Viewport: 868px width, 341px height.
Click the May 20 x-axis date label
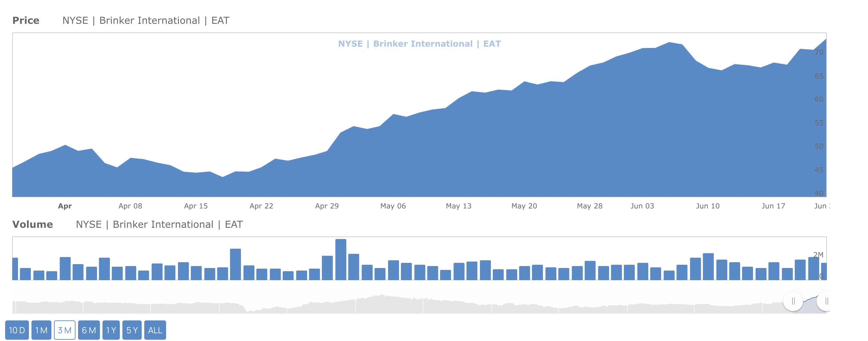tap(524, 206)
